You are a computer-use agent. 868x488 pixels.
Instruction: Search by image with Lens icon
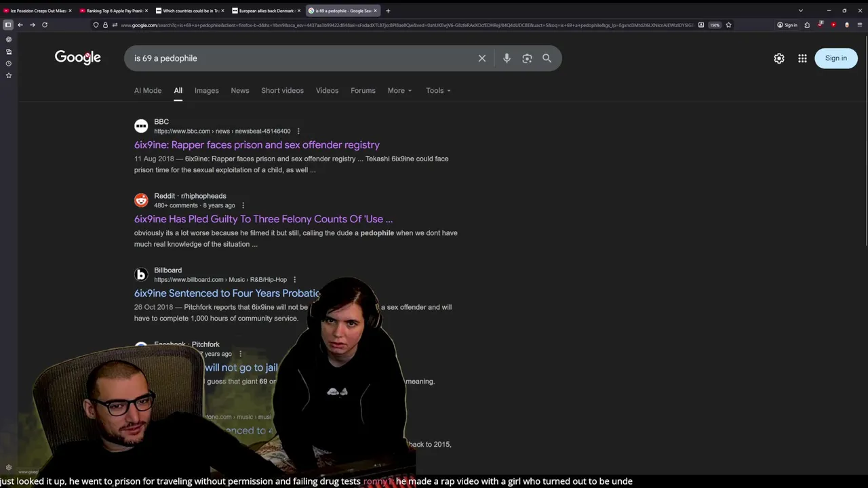(527, 58)
